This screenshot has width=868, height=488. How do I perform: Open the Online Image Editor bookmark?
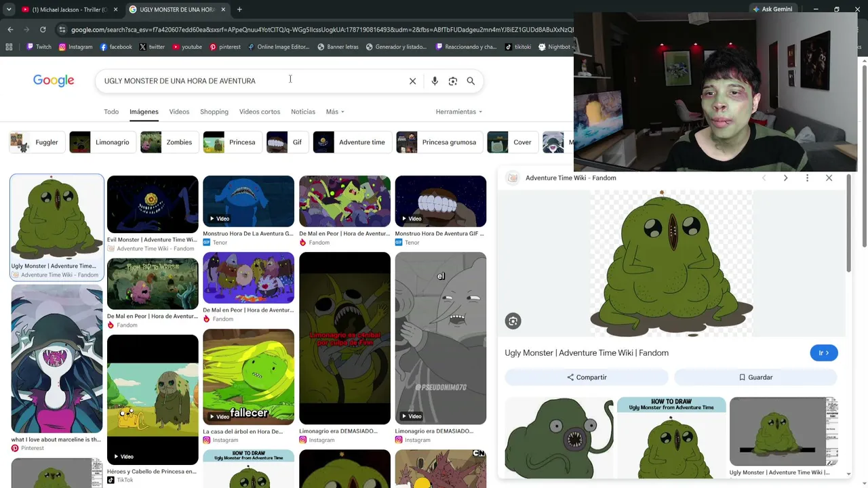pos(279,47)
